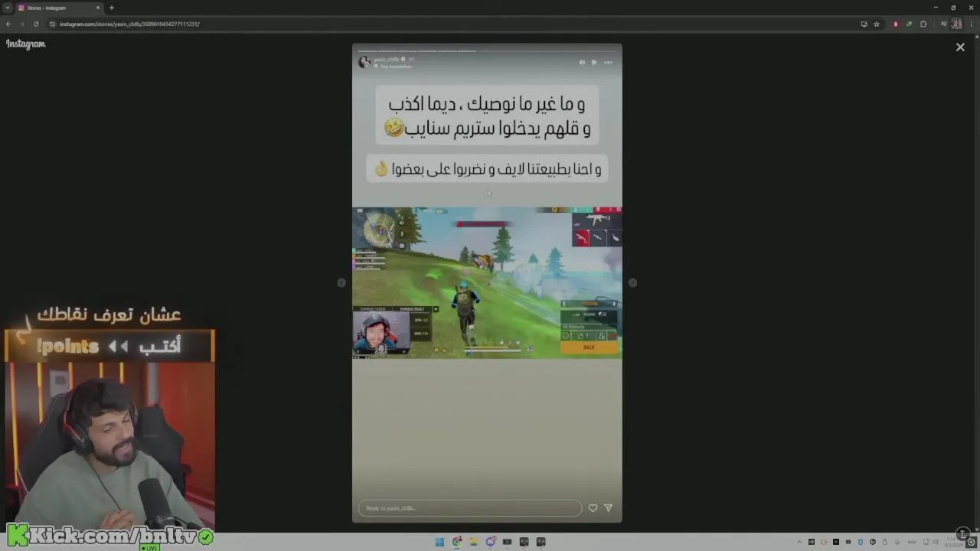The height and width of the screenshot is (551, 980).
Task: Open the purple circular app in the taskbar
Action: (491, 542)
